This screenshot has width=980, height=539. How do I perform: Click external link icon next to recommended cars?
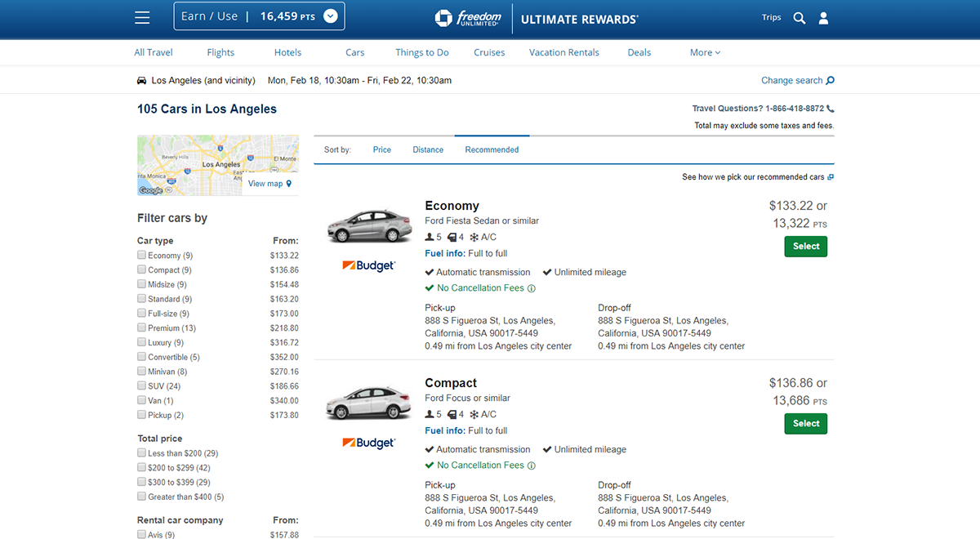[831, 177]
